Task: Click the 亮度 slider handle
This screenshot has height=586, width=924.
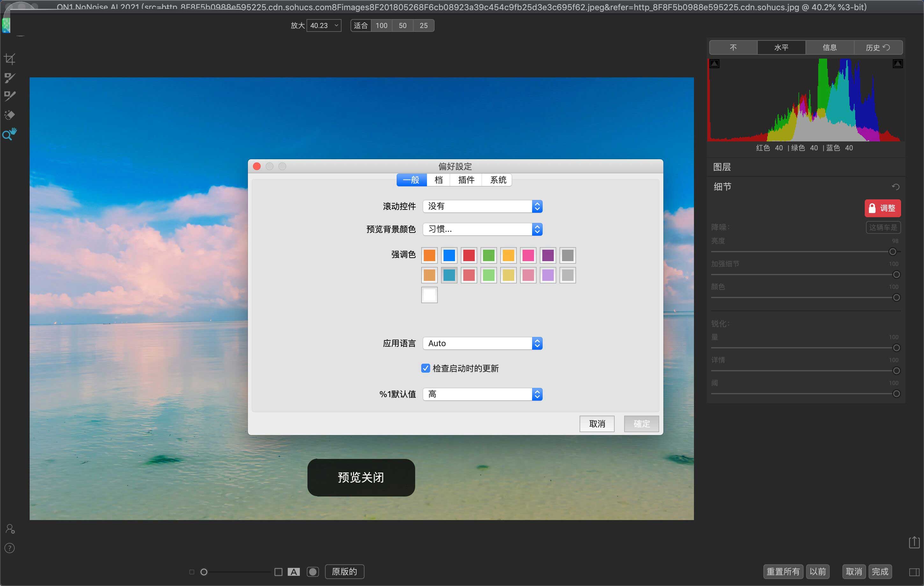Action: [892, 252]
